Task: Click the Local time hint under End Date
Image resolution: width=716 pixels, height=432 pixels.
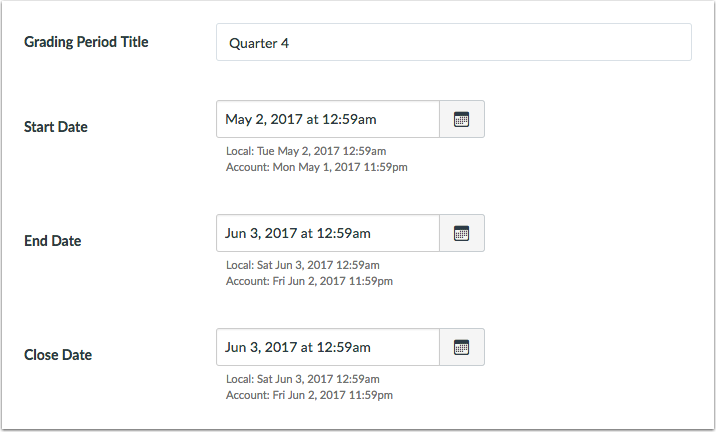Action: coord(302,265)
